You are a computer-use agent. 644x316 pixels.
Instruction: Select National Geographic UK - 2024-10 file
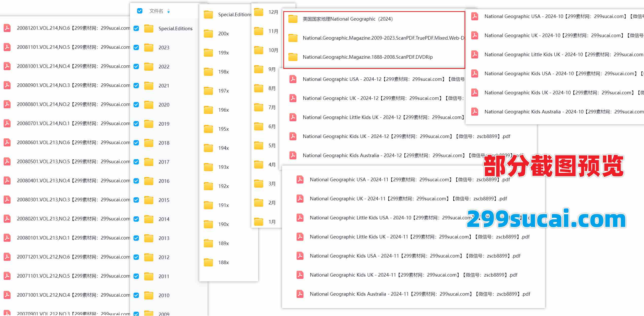(x=564, y=35)
